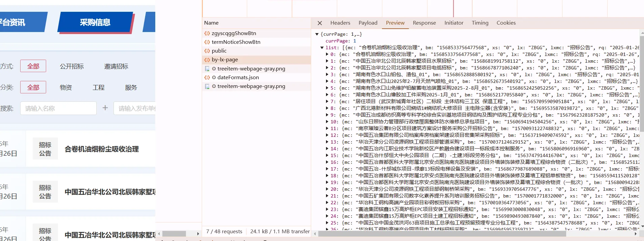Open the Cookies tab

pyautogui.click(x=506, y=23)
